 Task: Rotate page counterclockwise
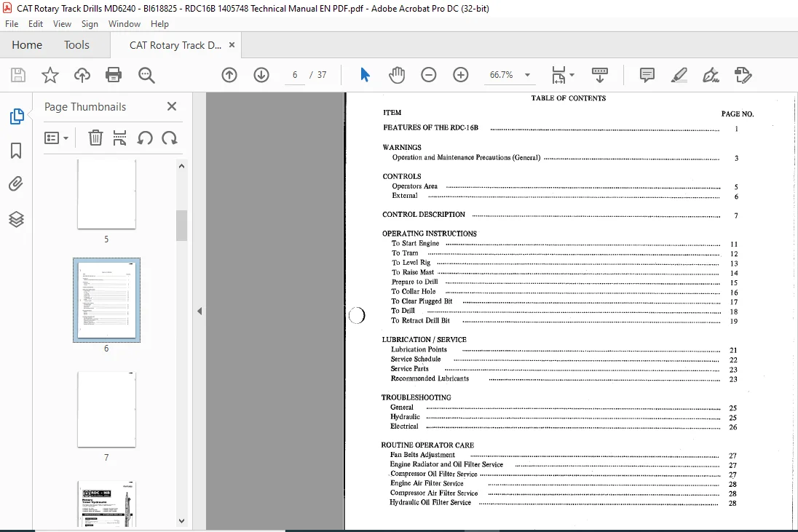[145, 138]
